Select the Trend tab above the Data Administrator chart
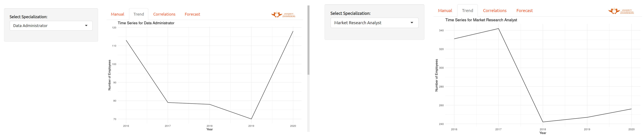Image resolution: width=644 pixels, height=137 pixels. [138, 14]
